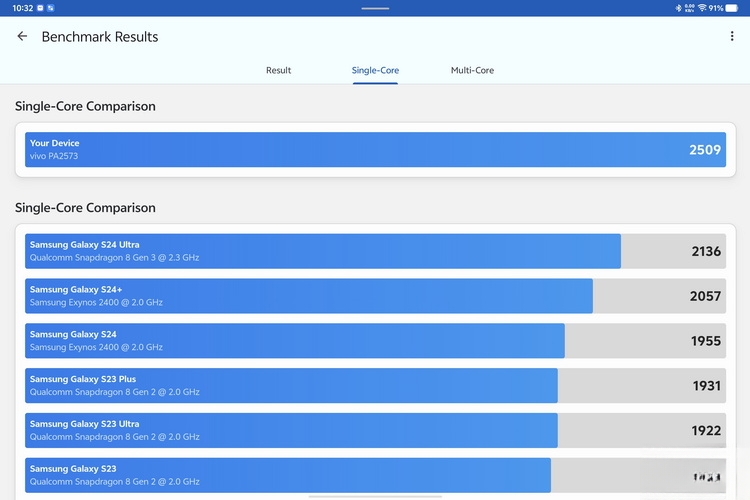750x500 pixels.
Task: Switch to the Result tab
Action: click(x=278, y=70)
